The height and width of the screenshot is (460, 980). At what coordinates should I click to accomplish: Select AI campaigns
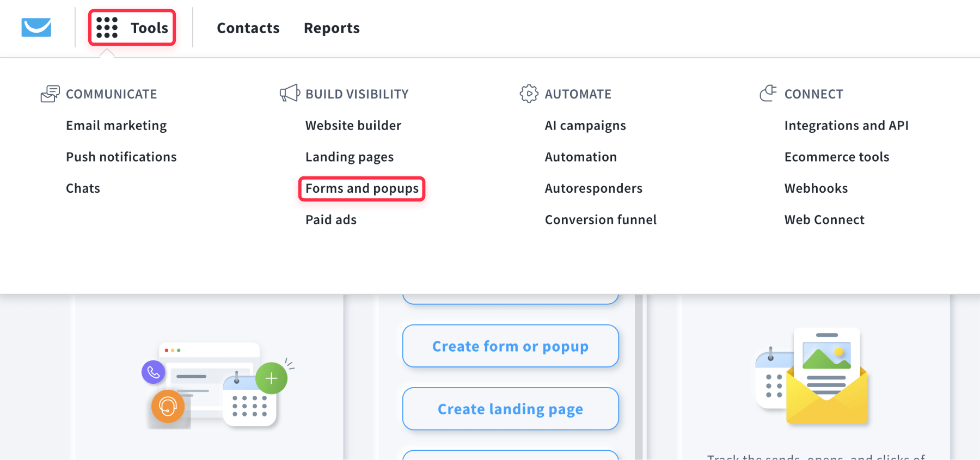[585, 126]
